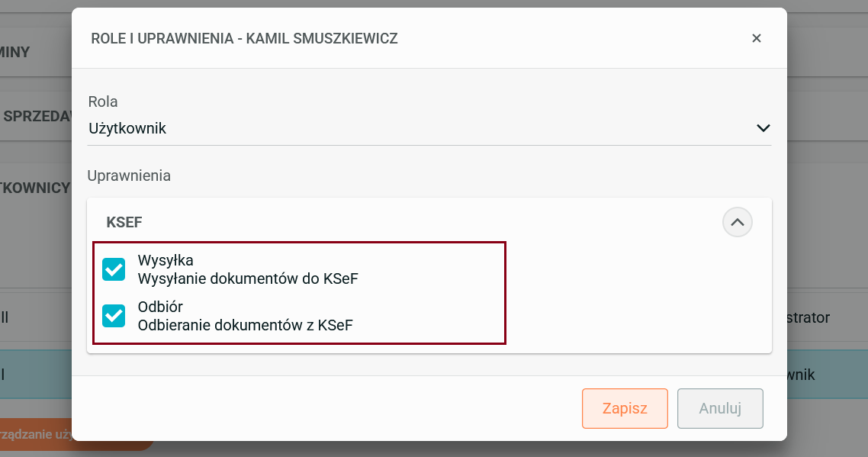Click the Uprawnienia section label
The width and height of the screenshot is (868, 457).
pos(129,175)
